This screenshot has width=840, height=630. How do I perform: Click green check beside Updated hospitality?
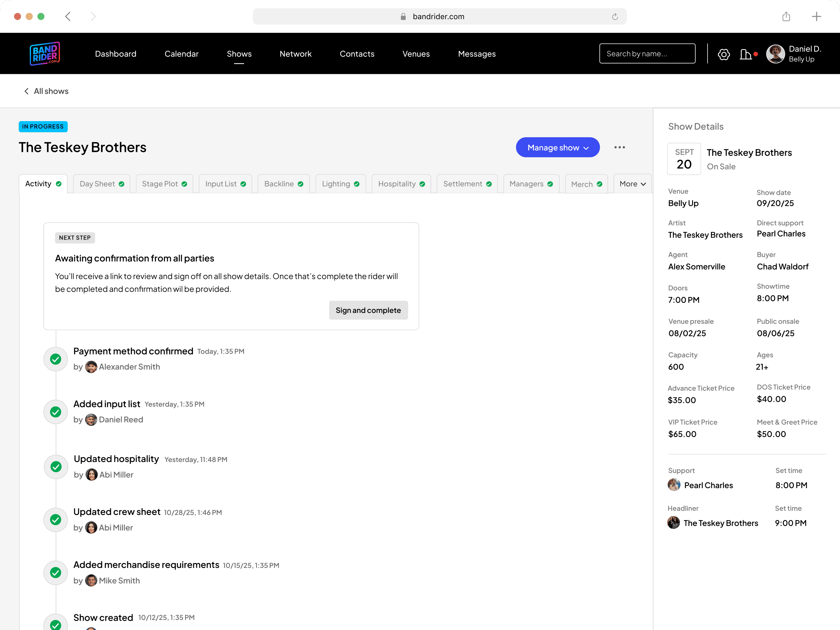(x=56, y=467)
